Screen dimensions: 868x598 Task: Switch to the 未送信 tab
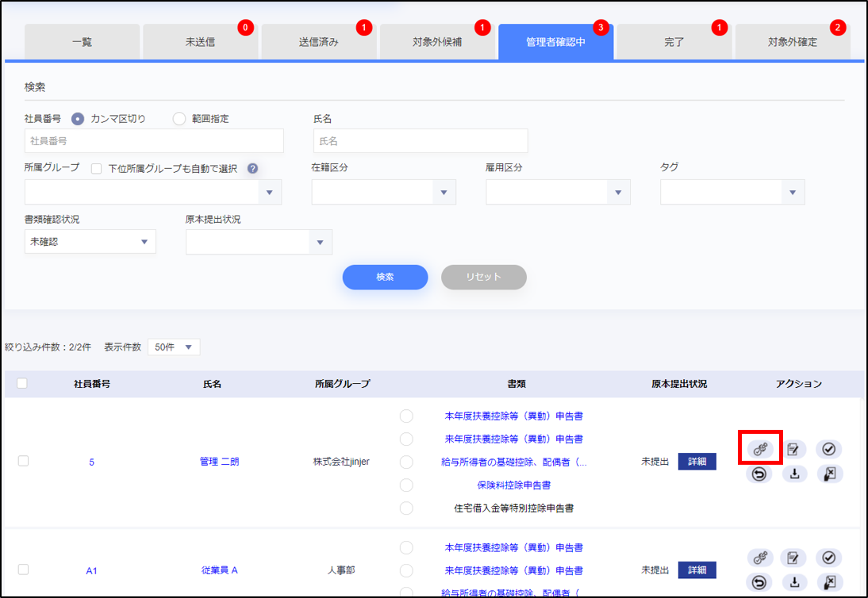coord(201,41)
